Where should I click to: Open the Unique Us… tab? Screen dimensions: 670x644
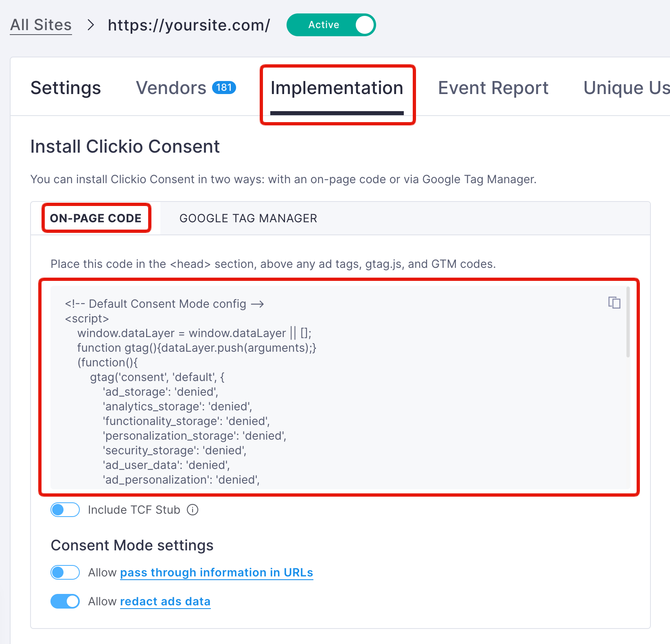click(626, 88)
